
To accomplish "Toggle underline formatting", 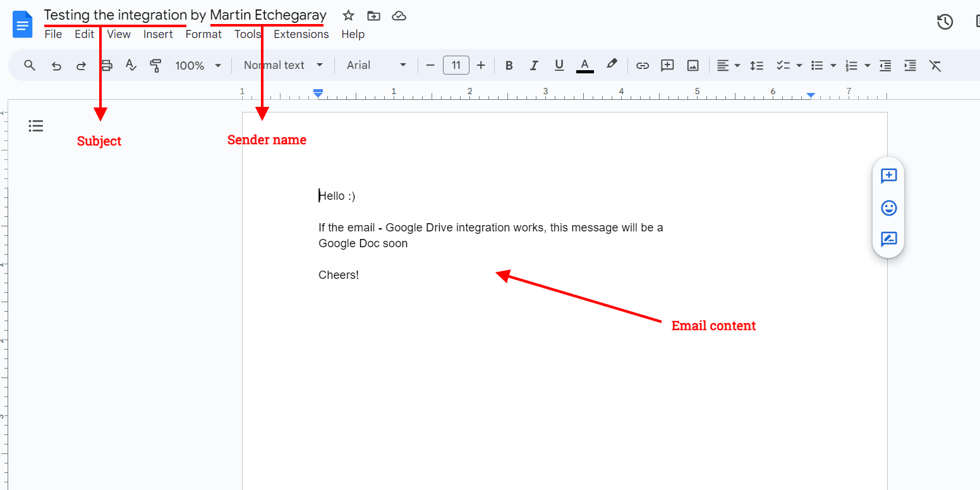I will pos(559,65).
